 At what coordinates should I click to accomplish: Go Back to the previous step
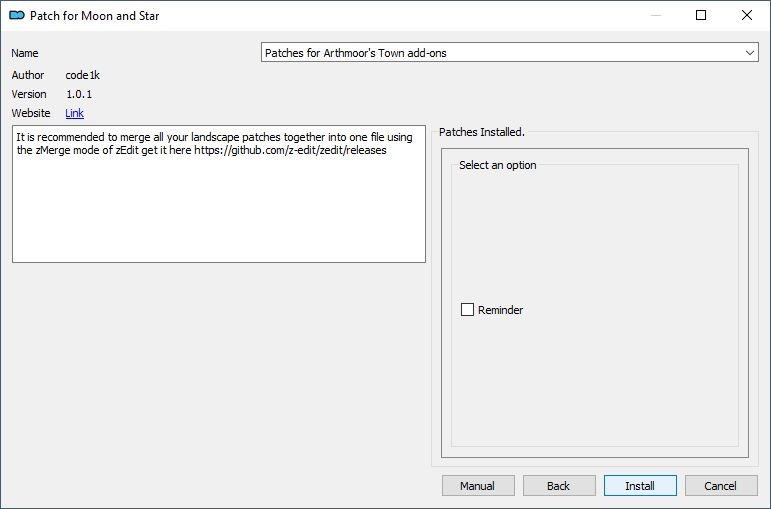click(559, 485)
